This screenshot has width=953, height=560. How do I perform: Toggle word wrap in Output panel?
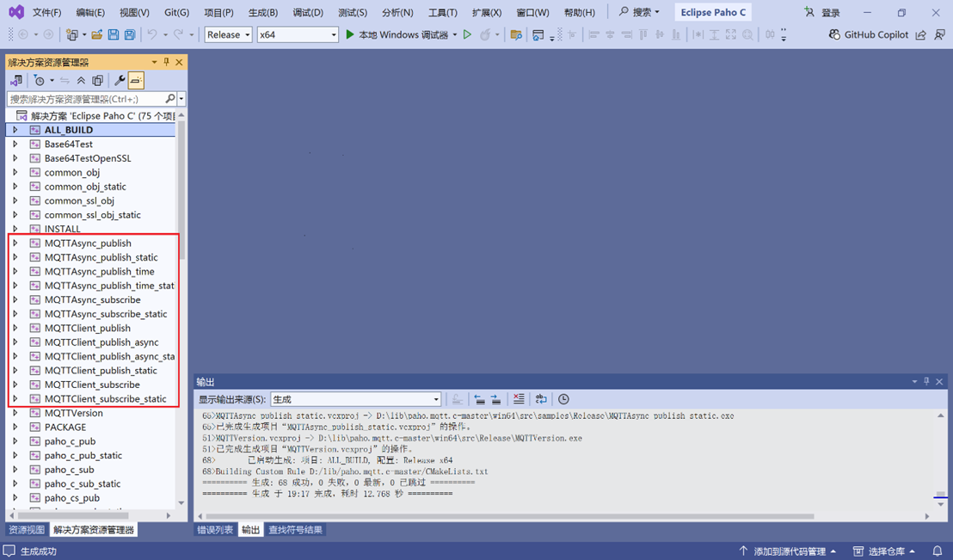click(541, 399)
